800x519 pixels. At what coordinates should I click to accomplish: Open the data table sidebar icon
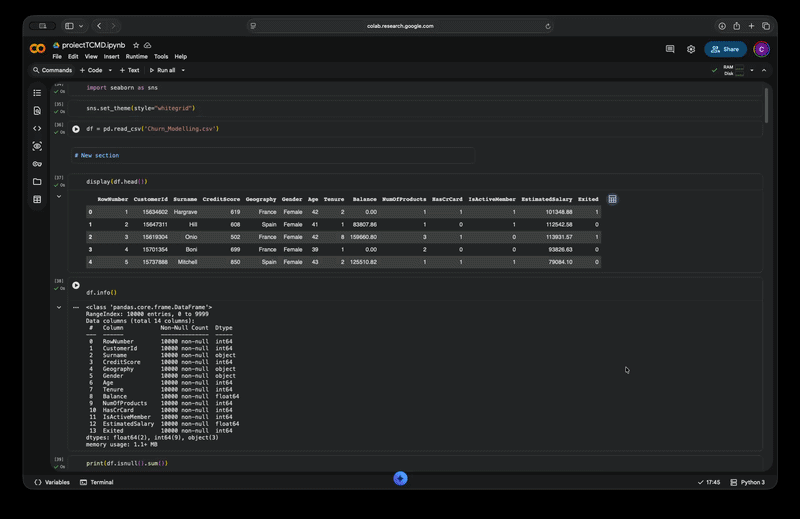pyautogui.click(x=37, y=200)
